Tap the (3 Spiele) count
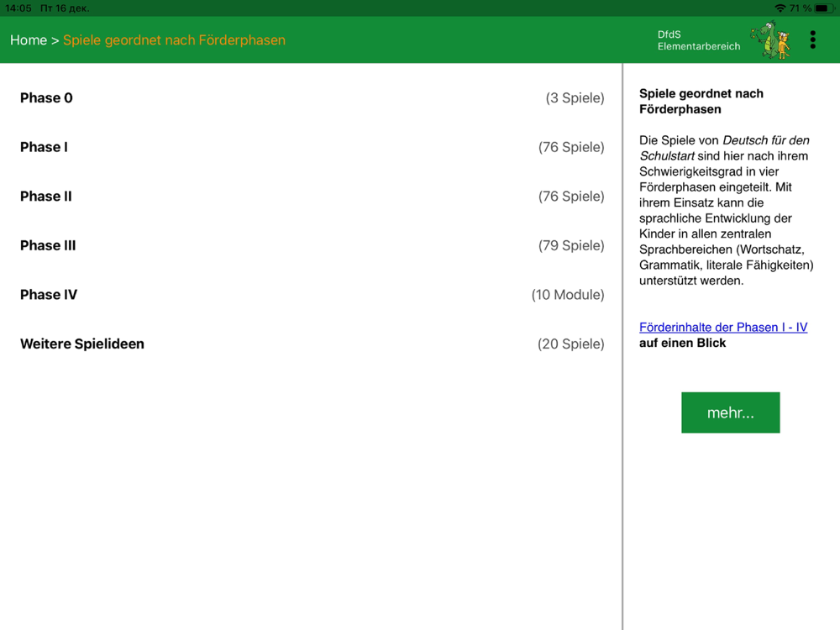The width and height of the screenshot is (840, 630). (x=575, y=98)
